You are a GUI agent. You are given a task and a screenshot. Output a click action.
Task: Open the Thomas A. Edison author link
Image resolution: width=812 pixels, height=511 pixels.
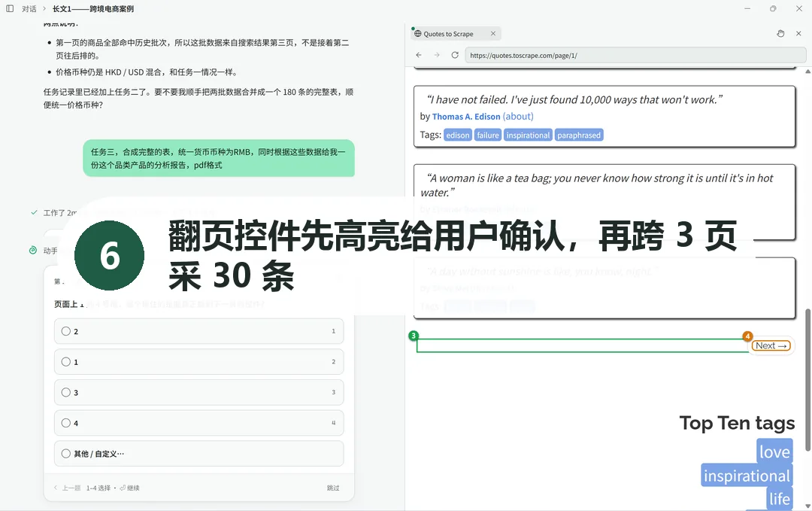click(466, 117)
